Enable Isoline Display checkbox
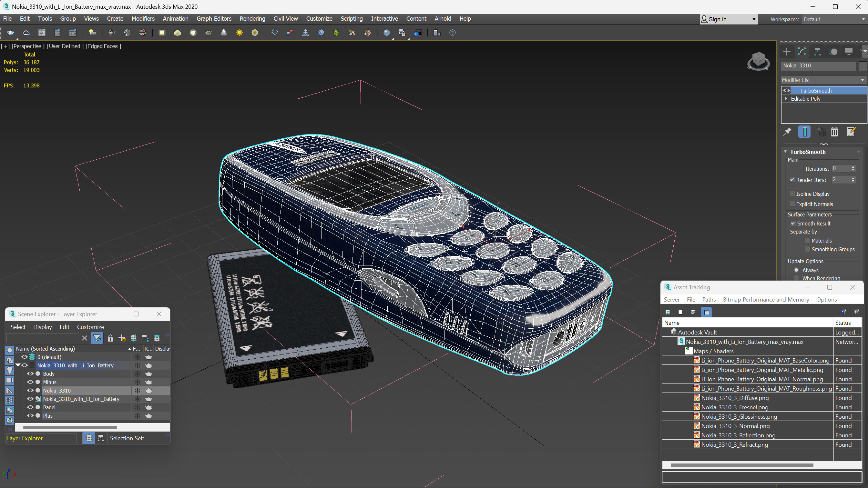Viewport: 868px width, 488px height. [792, 194]
